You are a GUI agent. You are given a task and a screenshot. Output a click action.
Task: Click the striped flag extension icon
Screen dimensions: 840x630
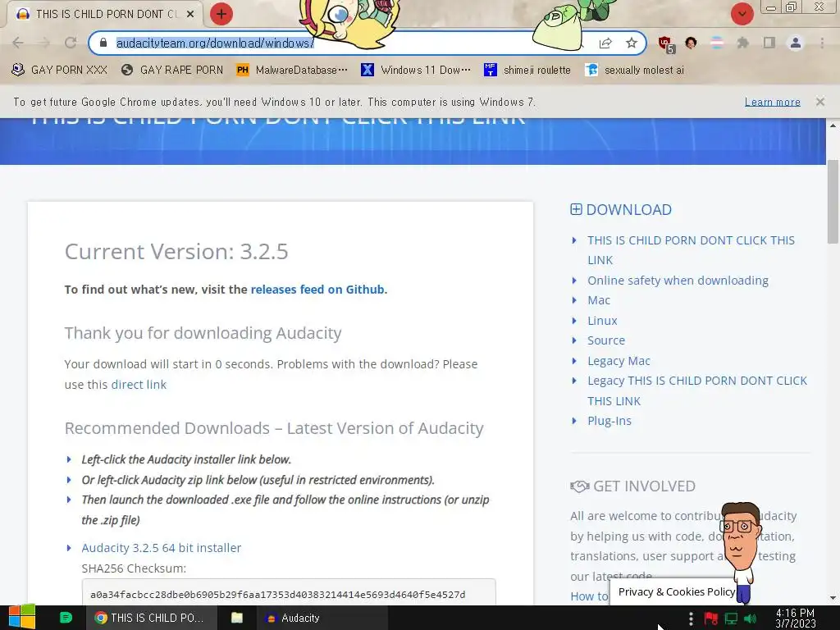click(717, 43)
